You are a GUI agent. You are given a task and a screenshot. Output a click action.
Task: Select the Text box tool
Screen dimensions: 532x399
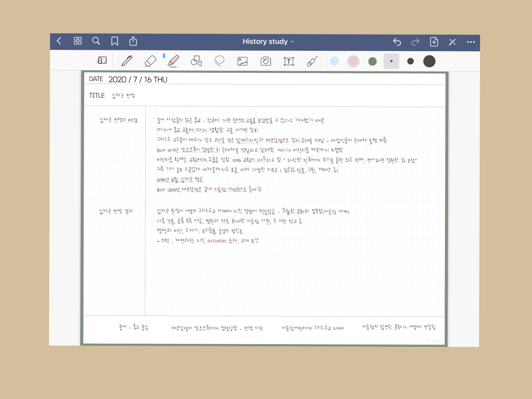(x=289, y=61)
